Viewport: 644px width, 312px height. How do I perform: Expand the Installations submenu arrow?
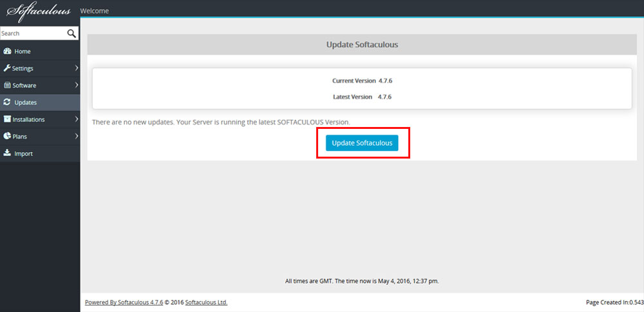tap(77, 119)
